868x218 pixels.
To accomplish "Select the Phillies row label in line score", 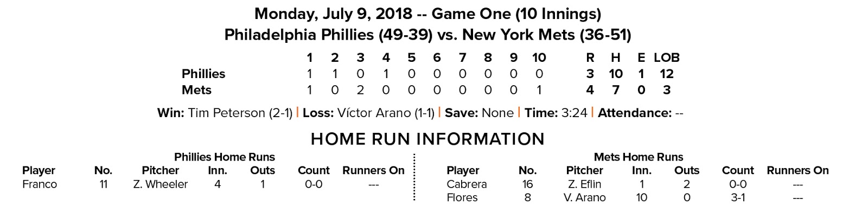I will pos(203,74).
